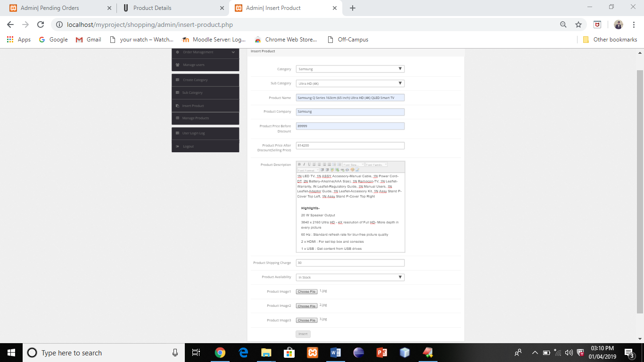Reload the insert product page

[x=41, y=25]
